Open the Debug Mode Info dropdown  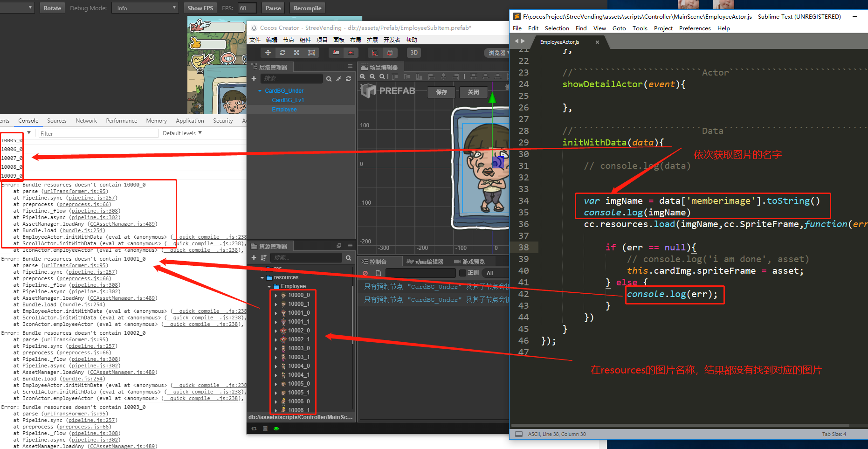pos(145,8)
